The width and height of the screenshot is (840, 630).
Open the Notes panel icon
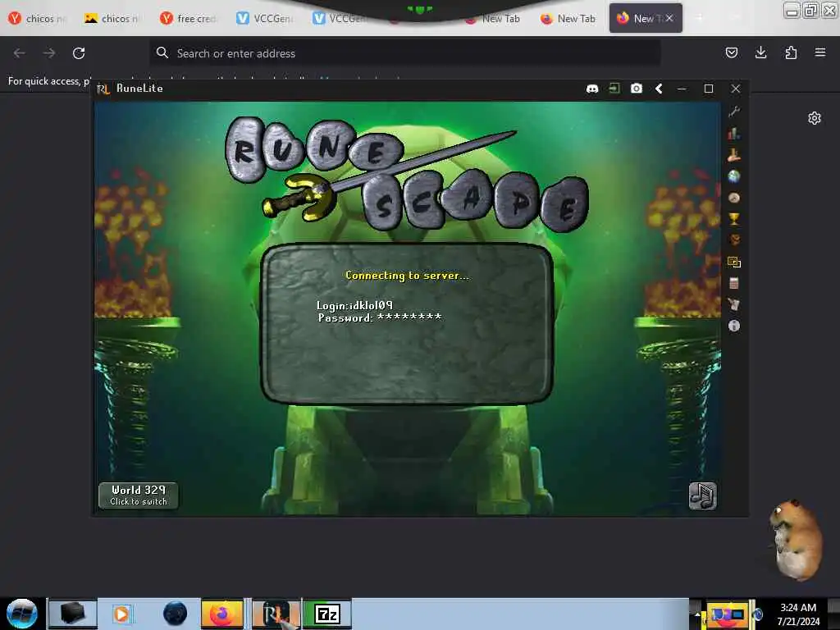[x=734, y=304]
